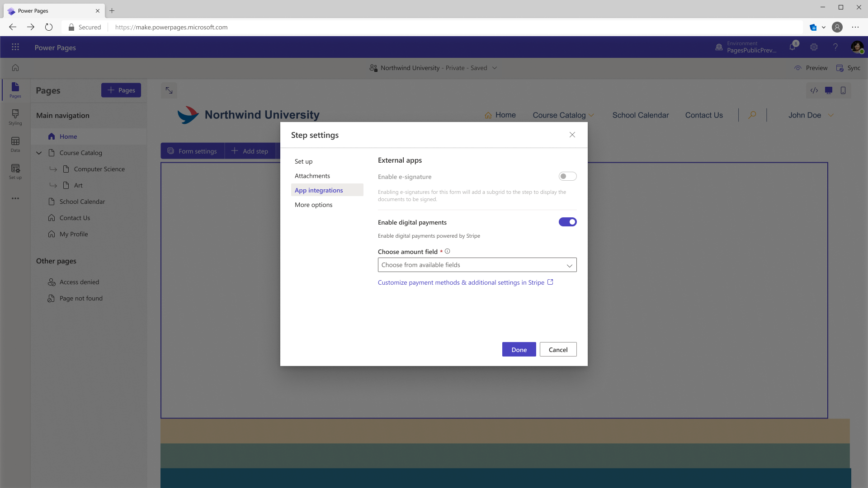Switch to mobile preview view
Screen dimensions: 868x488
tap(843, 90)
